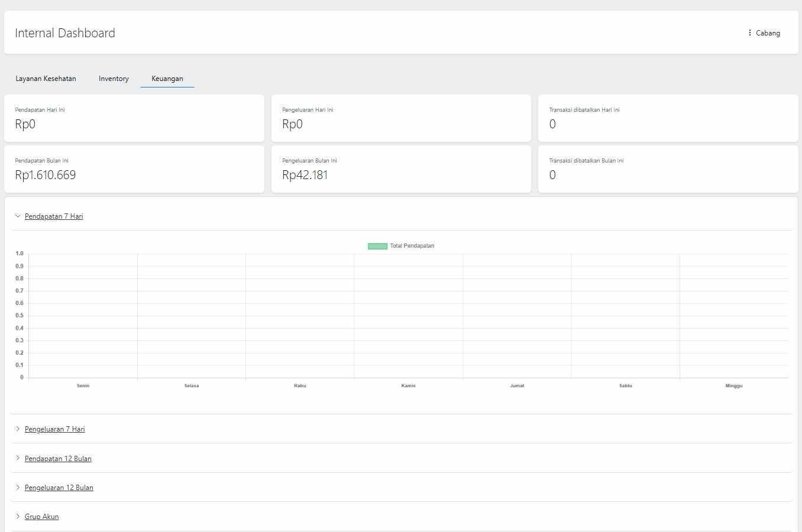Click the Transaksi dibatalkan Bulan Ini label
802x532 pixels.
(586, 161)
